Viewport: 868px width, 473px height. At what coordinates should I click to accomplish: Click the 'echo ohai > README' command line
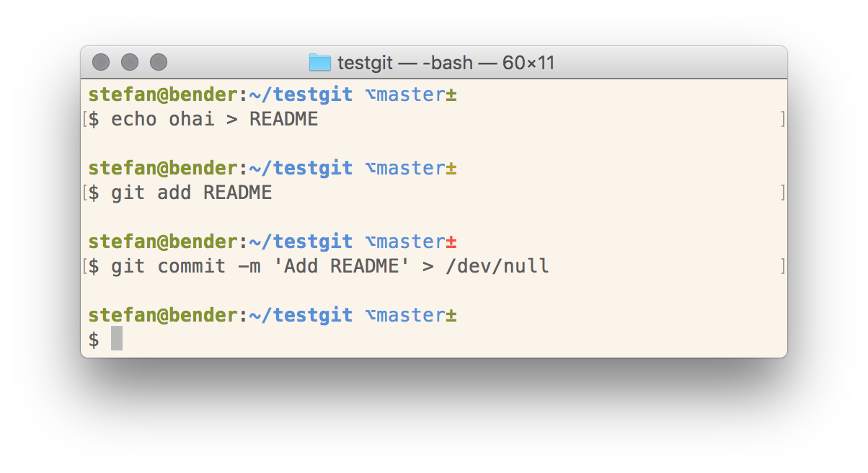click(x=215, y=120)
